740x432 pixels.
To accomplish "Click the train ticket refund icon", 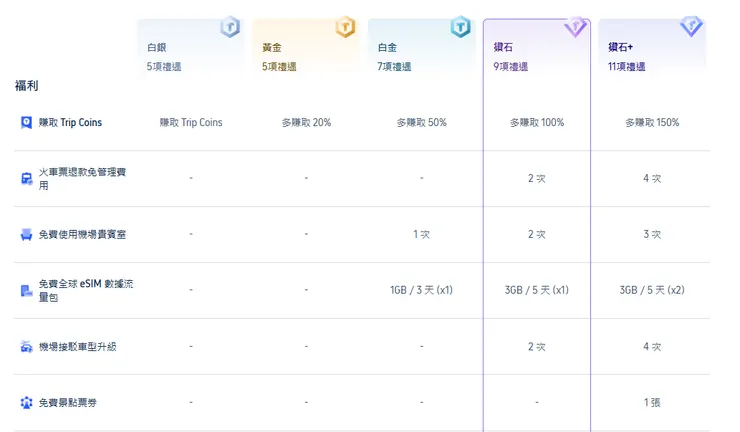I will coord(27,179).
